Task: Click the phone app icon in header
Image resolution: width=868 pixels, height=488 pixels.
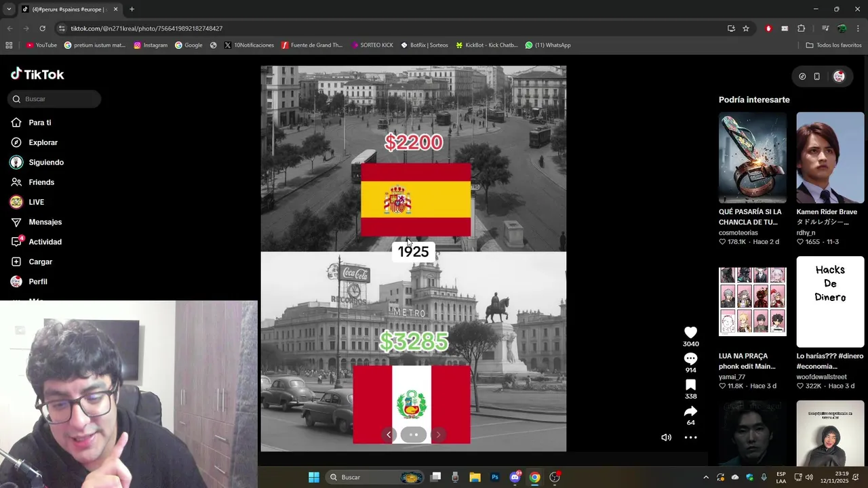Action: (x=816, y=77)
